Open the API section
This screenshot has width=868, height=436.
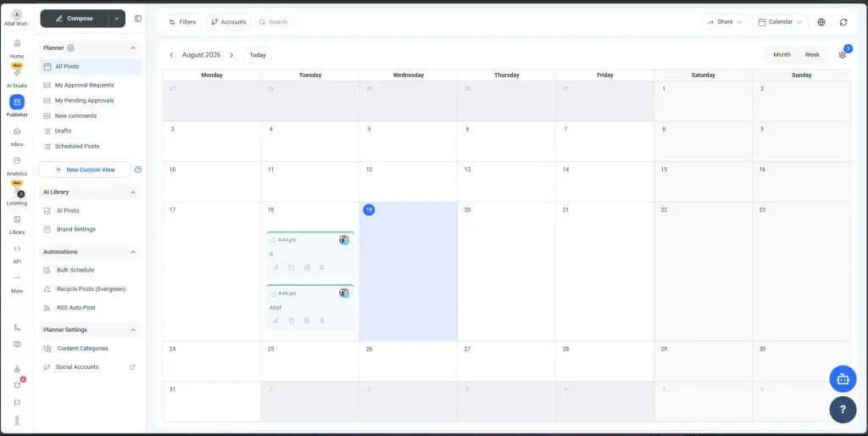tap(17, 254)
